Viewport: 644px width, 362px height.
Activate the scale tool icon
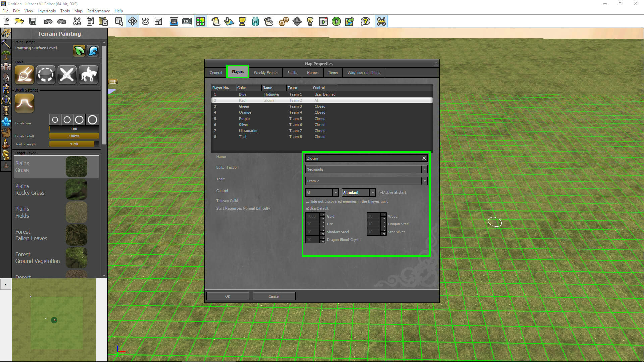158,22
